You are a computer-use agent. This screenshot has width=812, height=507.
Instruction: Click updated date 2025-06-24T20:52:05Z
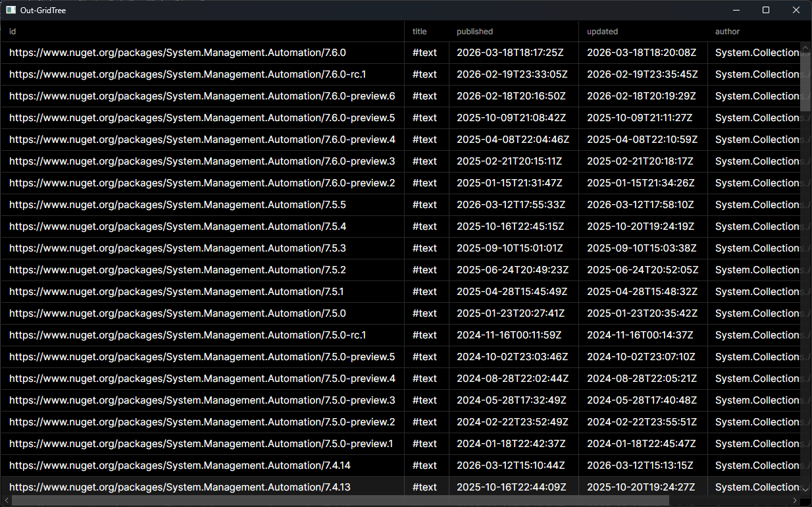642,270
